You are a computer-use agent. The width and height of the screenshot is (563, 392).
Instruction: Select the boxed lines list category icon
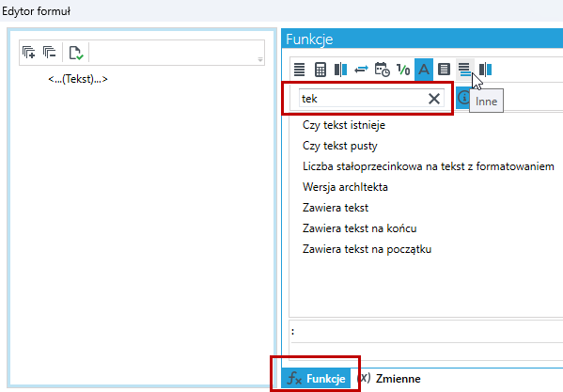coord(445,70)
